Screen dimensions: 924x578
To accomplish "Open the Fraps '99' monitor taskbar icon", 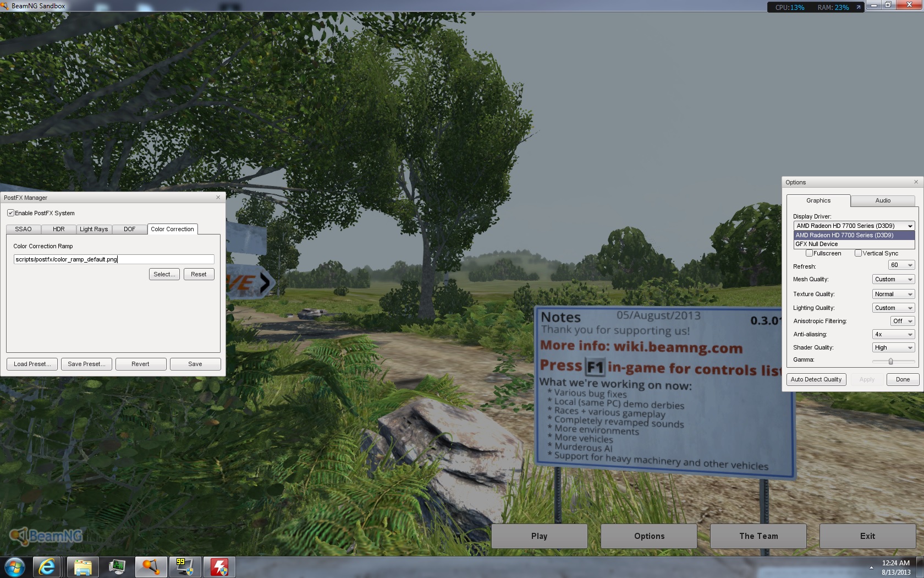I will point(185,567).
